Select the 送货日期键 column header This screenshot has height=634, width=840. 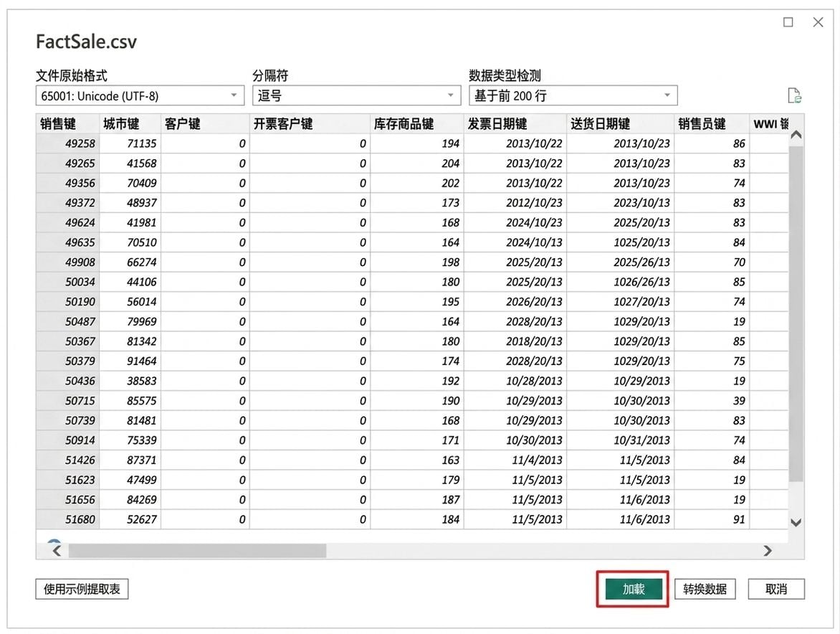click(621, 124)
